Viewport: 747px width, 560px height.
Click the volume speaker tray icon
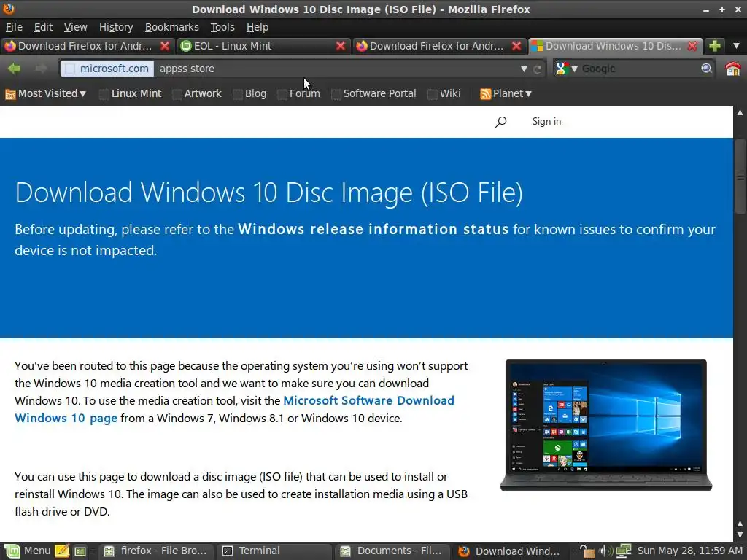pos(605,551)
